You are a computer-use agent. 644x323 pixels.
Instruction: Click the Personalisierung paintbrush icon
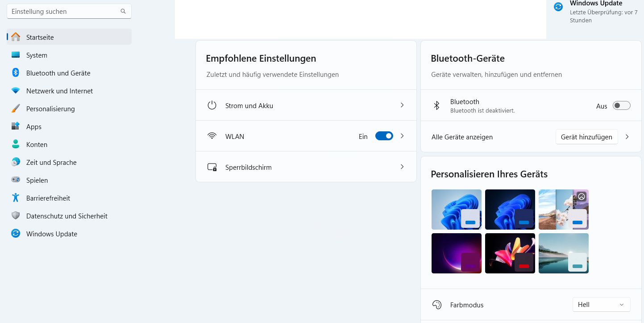(x=16, y=109)
